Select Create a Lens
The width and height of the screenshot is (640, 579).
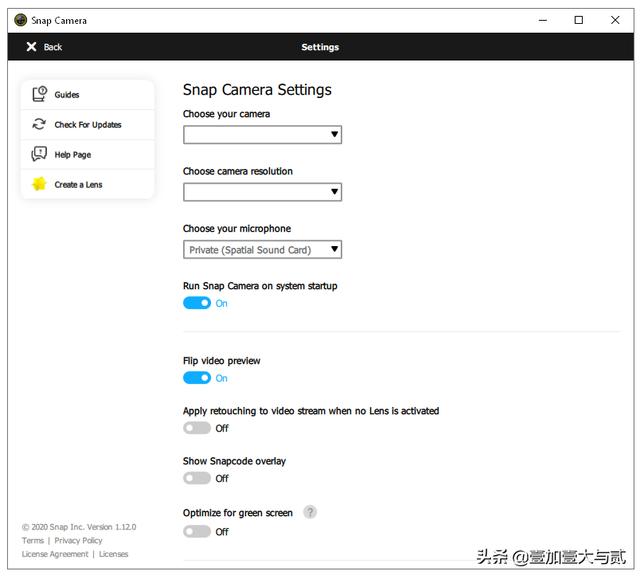click(87, 184)
